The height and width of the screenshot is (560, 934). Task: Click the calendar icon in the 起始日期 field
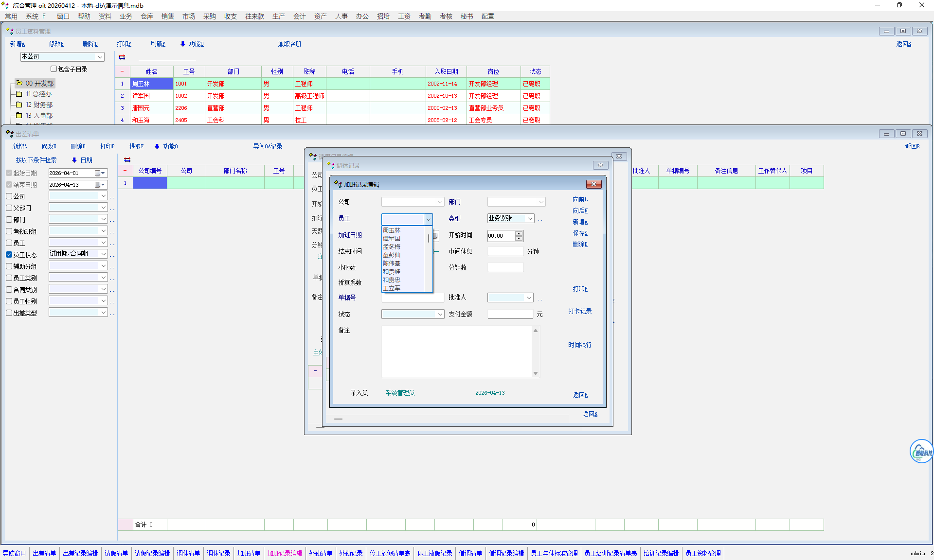click(x=98, y=173)
